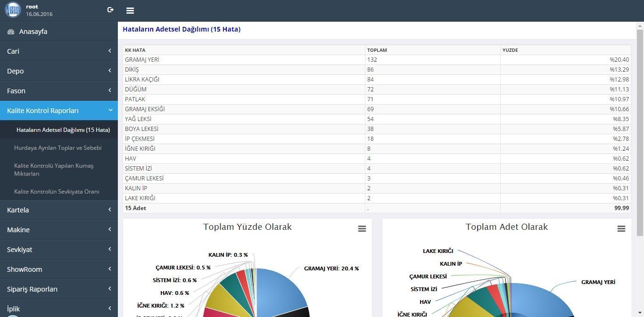This screenshot has height=317, width=644.
Task: Click the vertical scrollbar thumb
Action: click(x=640, y=132)
